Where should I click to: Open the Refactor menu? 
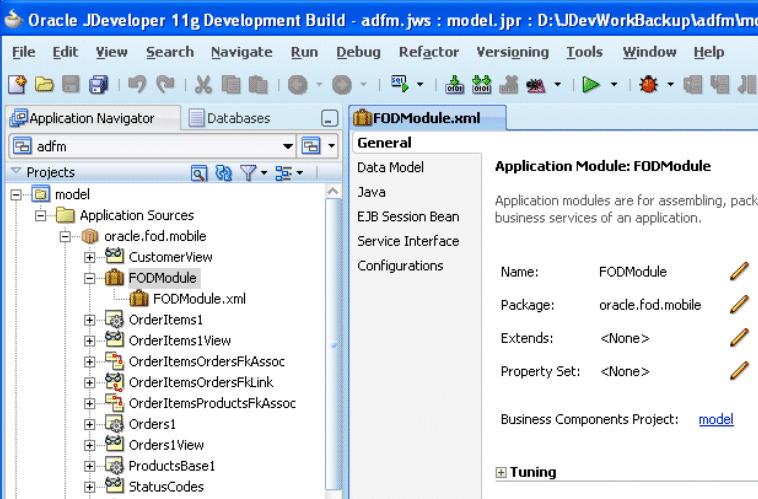pyautogui.click(x=428, y=52)
